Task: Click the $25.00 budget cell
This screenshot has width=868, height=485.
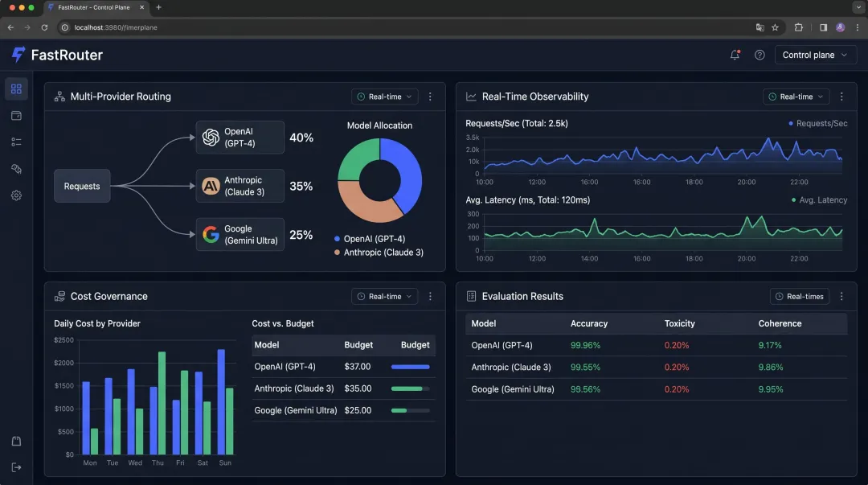Action: [358, 410]
